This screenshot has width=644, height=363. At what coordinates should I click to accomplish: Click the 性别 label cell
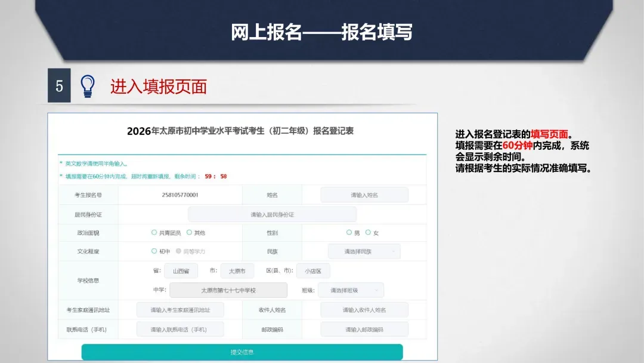[272, 233]
